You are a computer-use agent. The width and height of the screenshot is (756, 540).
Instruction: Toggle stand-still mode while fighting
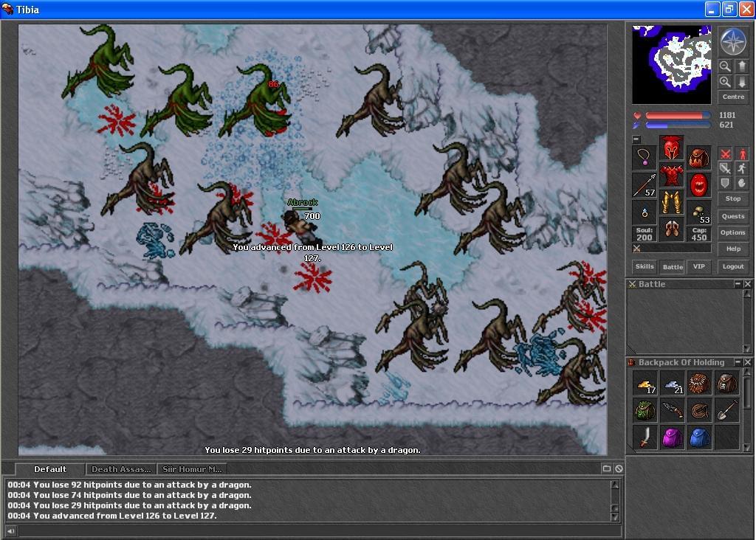coord(741,154)
